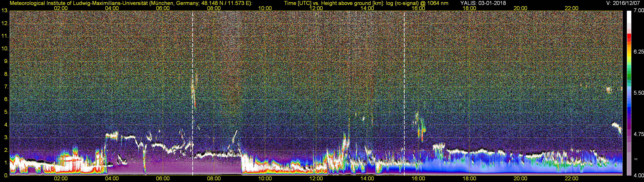Click the 14:00 label on the top time axis
This screenshot has width=644, height=182.
click(x=367, y=8)
